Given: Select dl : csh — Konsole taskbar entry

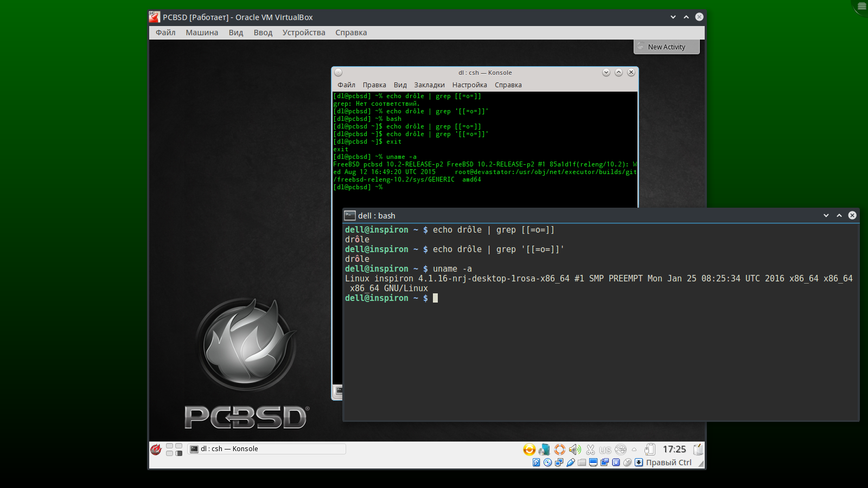Looking at the screenshot, I should coord(266,449).
